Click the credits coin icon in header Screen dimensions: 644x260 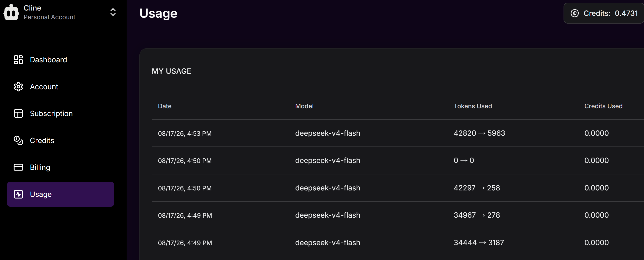point(575,13)
